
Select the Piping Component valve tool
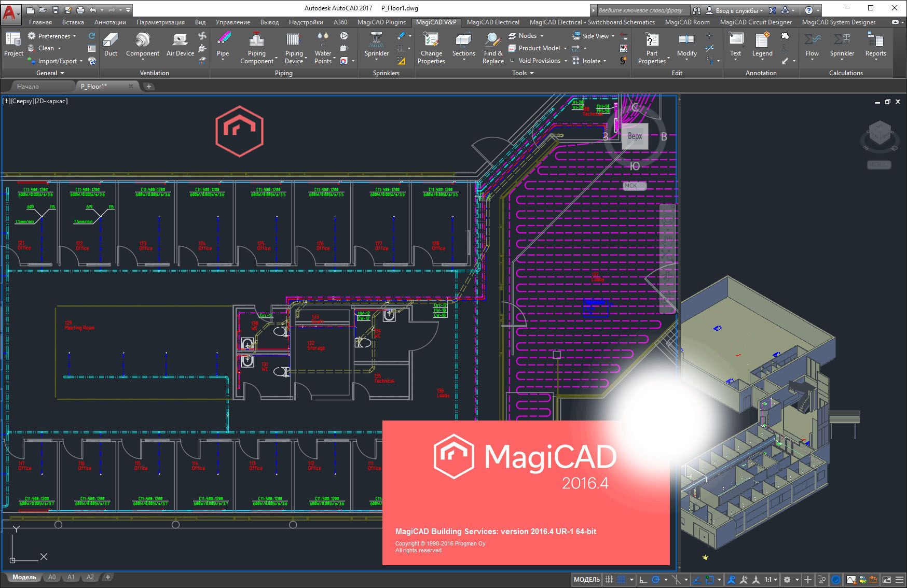(x=256, y=48)
